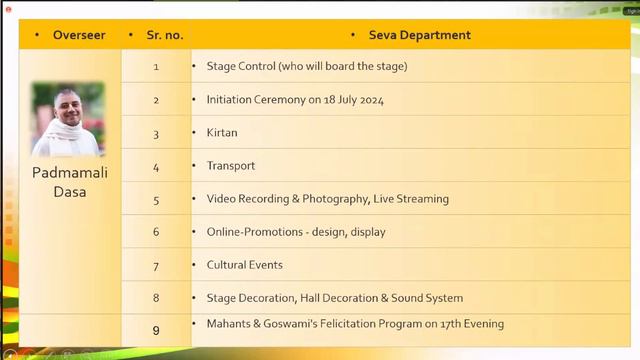The height and width of the screenshot is (360, 640).
Task: Click the red recording indicator dot
Action: [9, 9]
